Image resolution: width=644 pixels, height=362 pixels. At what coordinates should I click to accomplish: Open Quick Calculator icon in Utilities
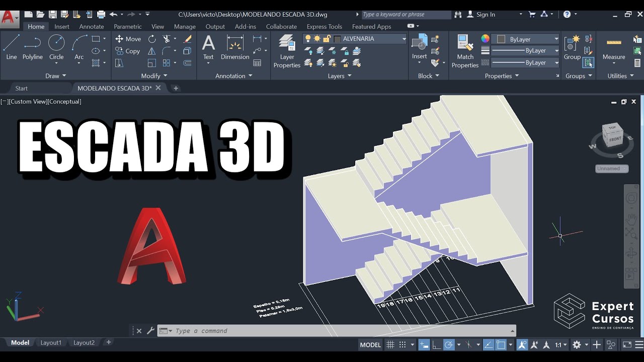tap(637, 63)
